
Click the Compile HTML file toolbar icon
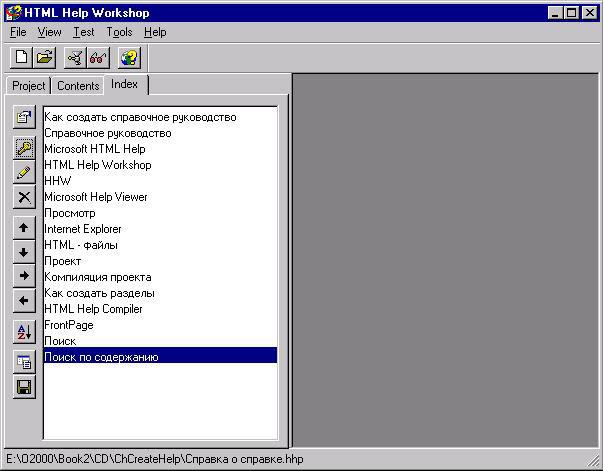tap(75, 58)
